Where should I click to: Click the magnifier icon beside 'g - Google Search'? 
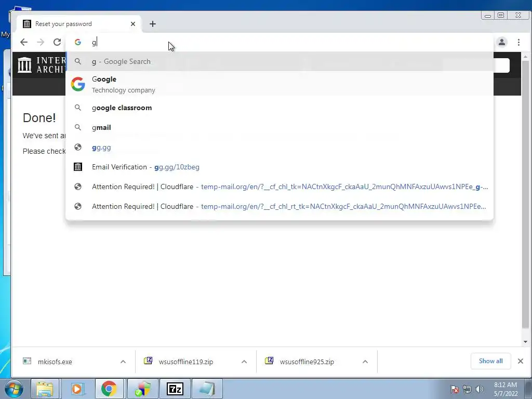tap(78, 61)
